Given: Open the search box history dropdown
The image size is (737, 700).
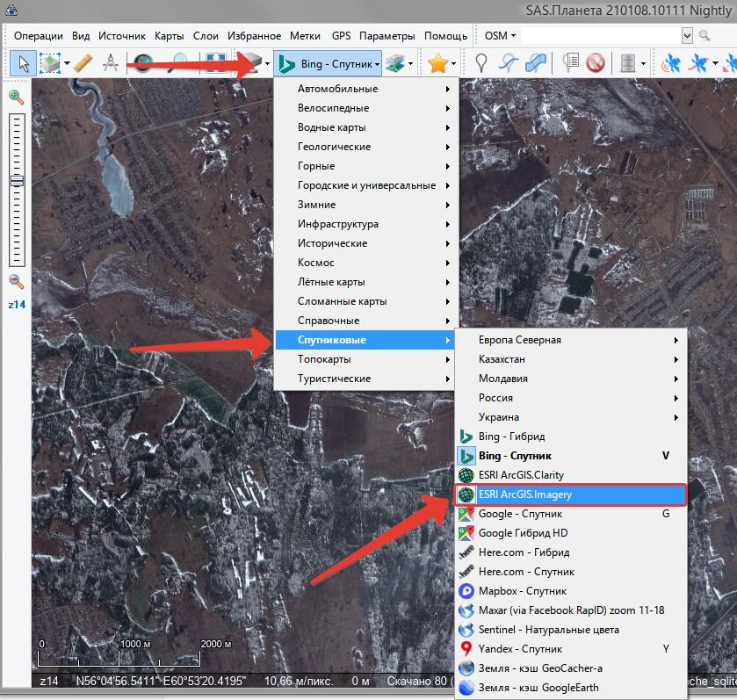Looking at the screenshot, I should click(687, 36).
